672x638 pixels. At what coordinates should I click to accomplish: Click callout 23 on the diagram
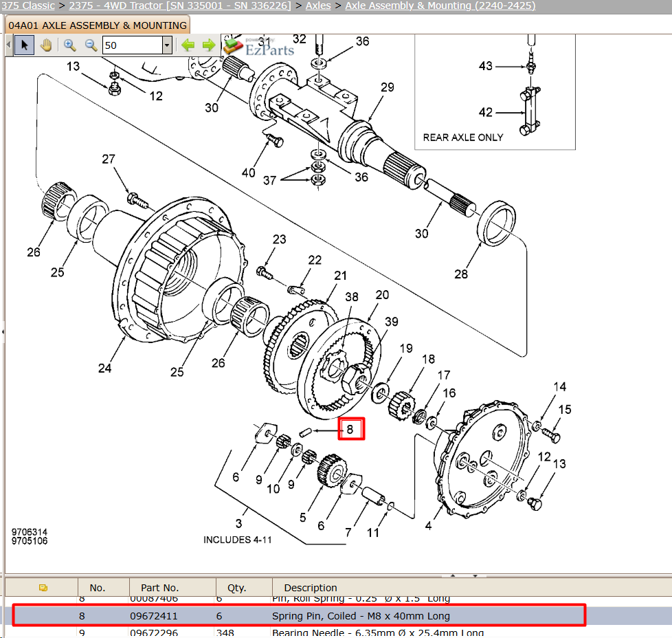(x=280, y=239)
